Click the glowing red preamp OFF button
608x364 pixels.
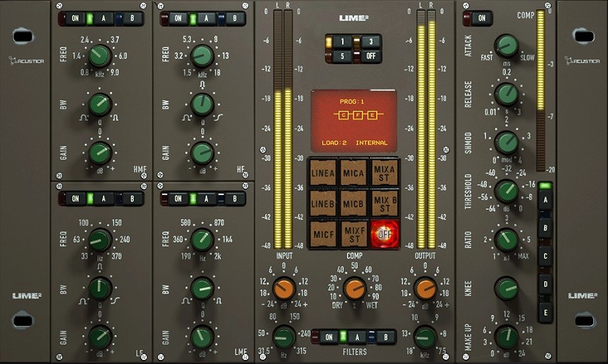[x=385, y=234]
